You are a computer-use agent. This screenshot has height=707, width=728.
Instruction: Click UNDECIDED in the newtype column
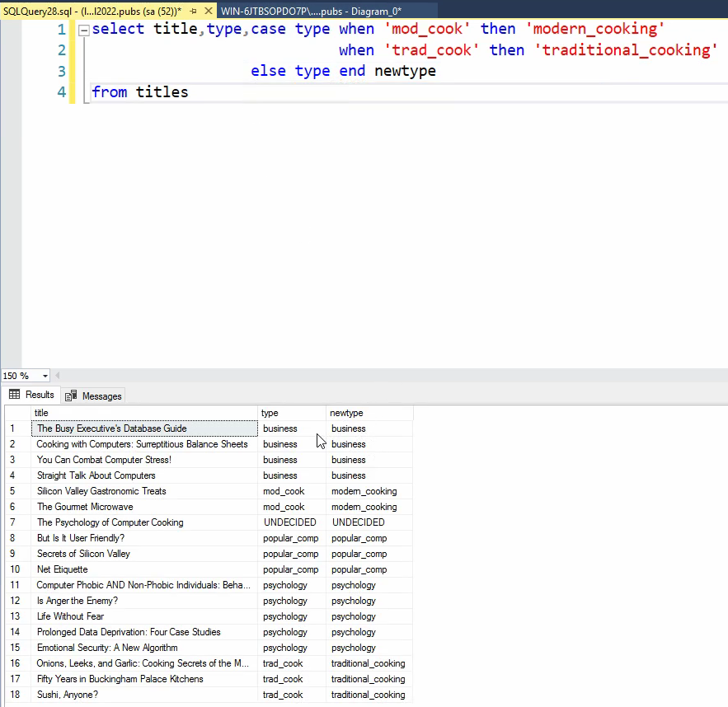(x=369, y=522)
